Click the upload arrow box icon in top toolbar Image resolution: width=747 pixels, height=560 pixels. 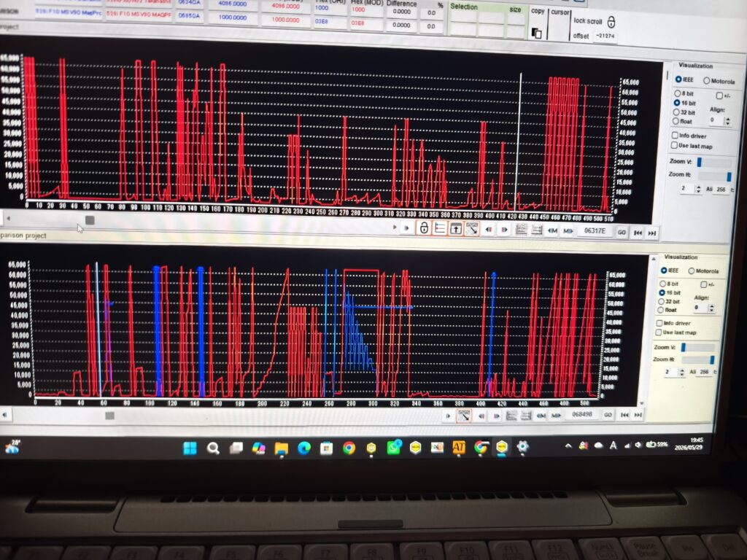tap(456, 229)
